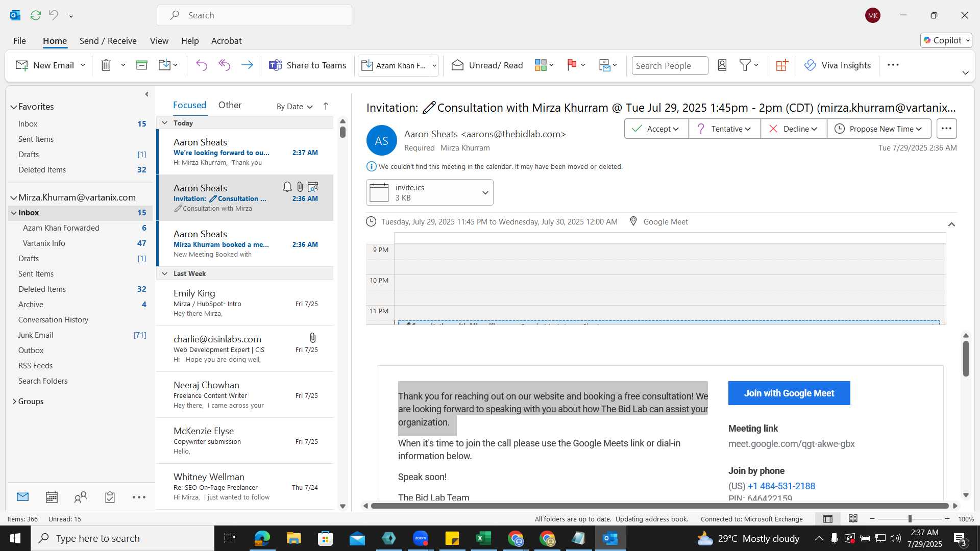Open the Copilot dropdown
The image size is (980, 551).
click(946, 40)
